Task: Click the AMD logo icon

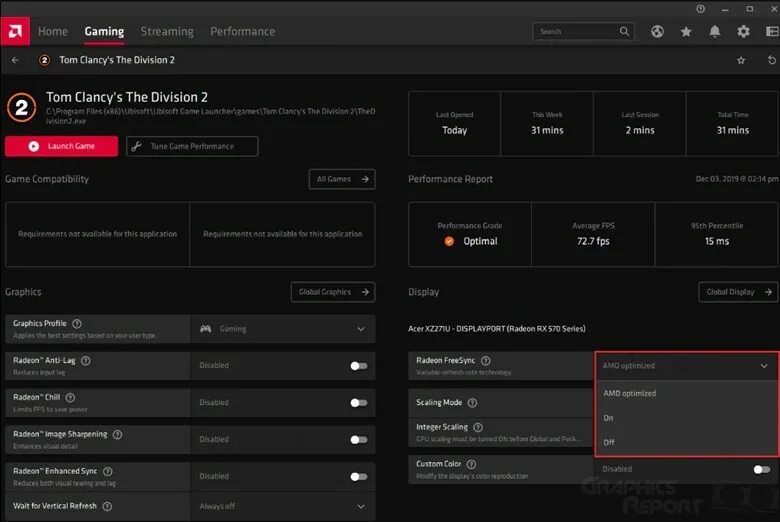Action: coord(15,31)
